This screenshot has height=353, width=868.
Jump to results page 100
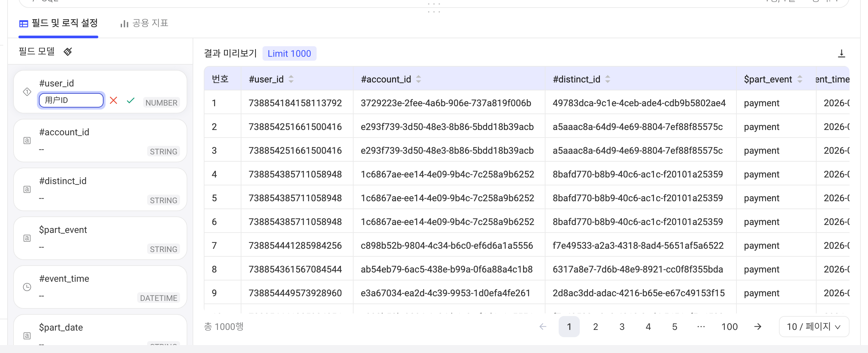(729, 326)
